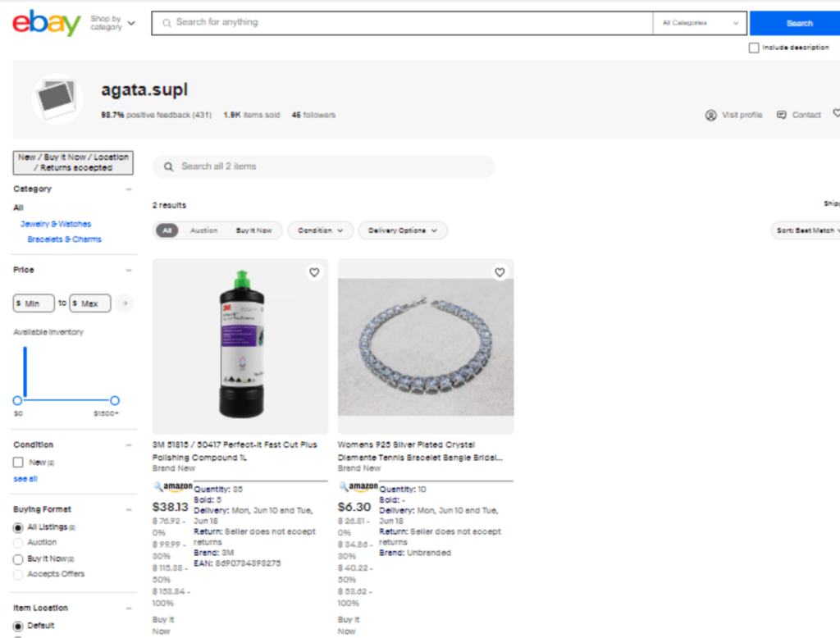Select Accepts Offers radio option
Image resolution: width=840 pixels, height=638 pixels.
18,575
